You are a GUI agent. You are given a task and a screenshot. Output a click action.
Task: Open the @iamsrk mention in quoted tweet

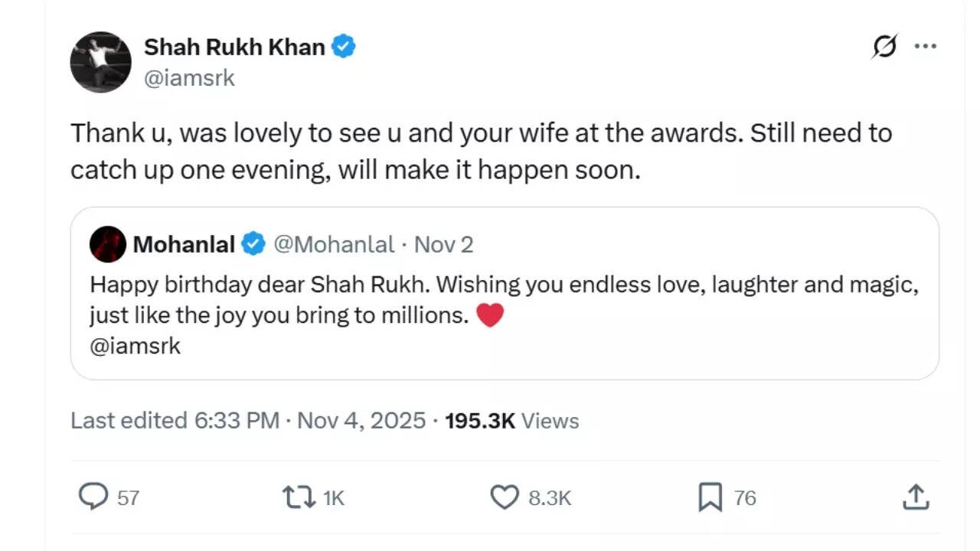tap(136, 346)
